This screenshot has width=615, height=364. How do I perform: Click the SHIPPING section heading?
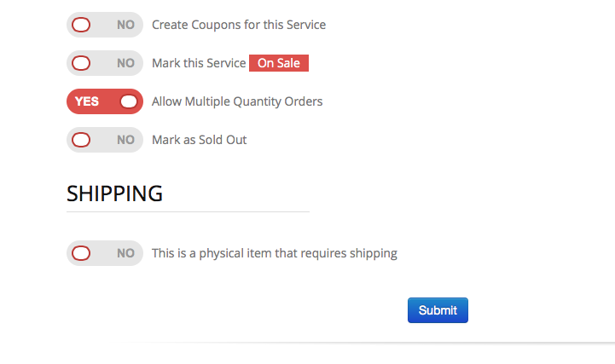click(114, 194)
